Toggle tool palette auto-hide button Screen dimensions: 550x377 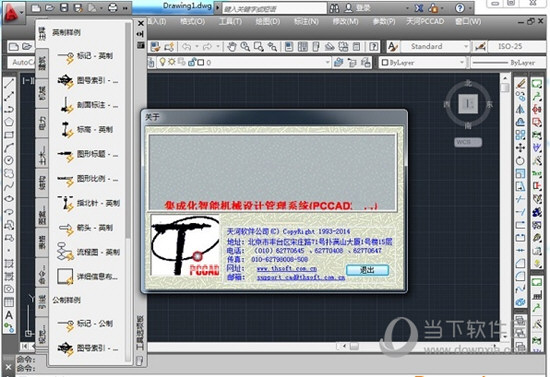[x=140, y=34]
